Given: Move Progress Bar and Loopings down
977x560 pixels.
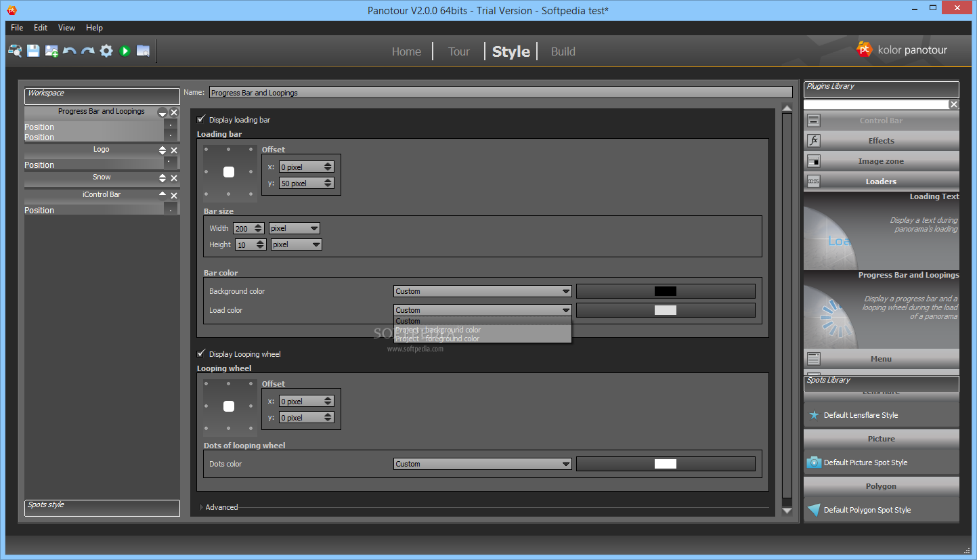Looking at the screenshot, I should pos(162,113).
